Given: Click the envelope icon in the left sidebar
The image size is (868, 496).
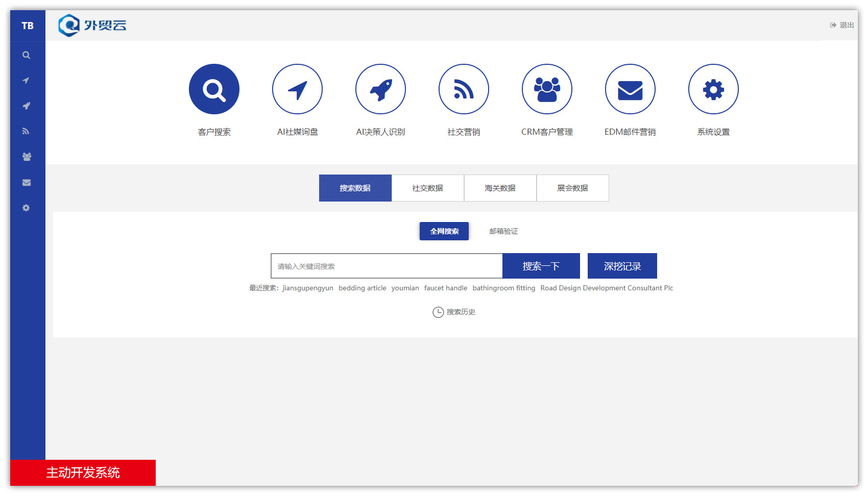Looking at the screenshot, I should (x=26, y=182).
